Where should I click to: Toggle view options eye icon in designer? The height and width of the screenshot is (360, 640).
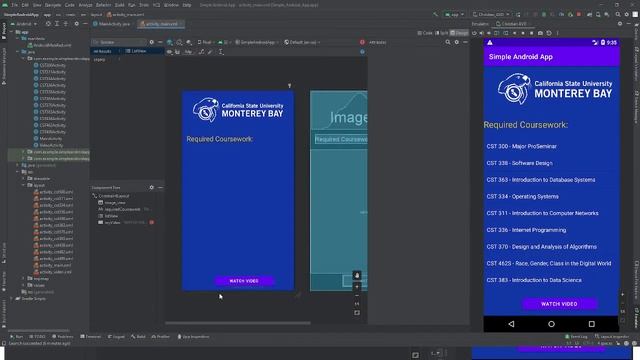click(169, 52)
